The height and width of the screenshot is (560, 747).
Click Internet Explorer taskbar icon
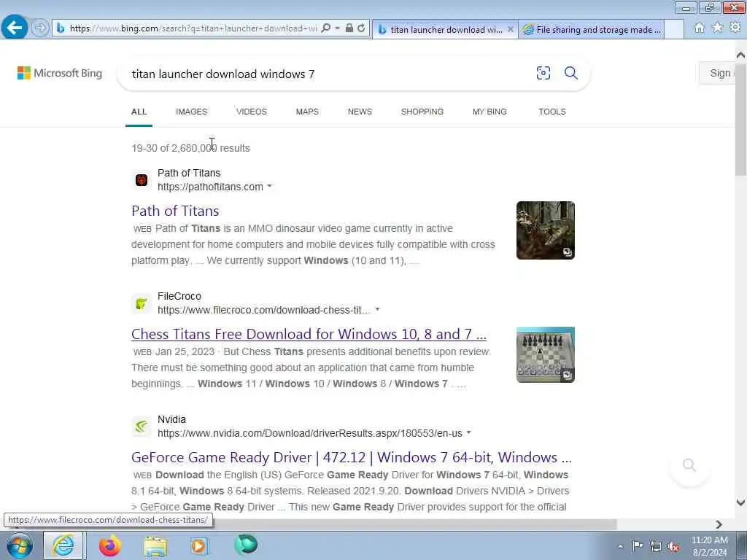pos(63,545)
